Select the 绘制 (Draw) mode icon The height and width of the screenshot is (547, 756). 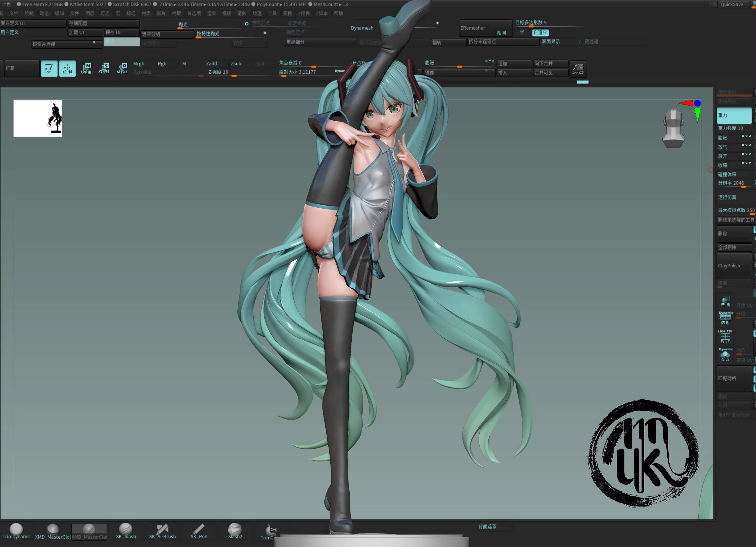point(68,68)
